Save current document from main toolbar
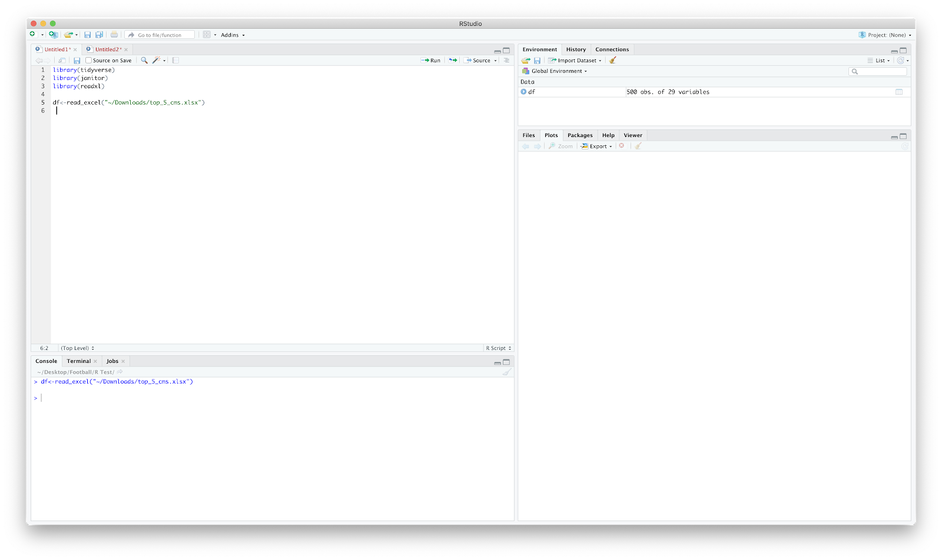Viewport: 942px width, 560px height. pos(87,35)
